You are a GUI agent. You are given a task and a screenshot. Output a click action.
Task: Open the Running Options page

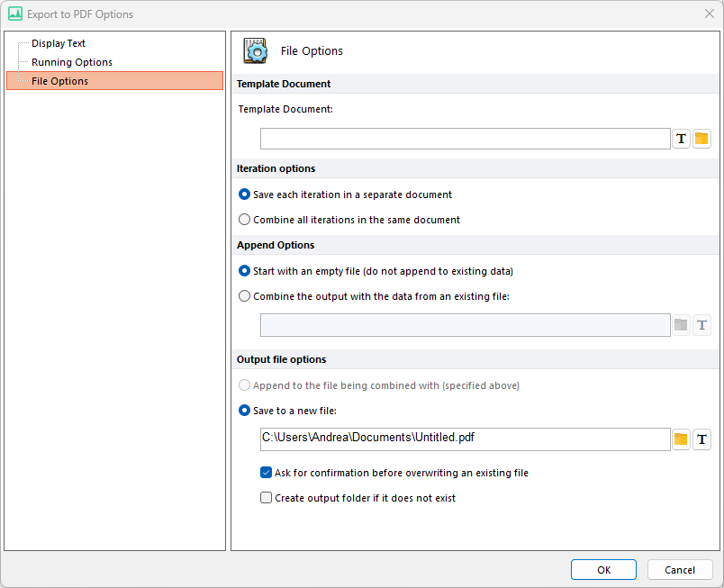click(71, 62)
